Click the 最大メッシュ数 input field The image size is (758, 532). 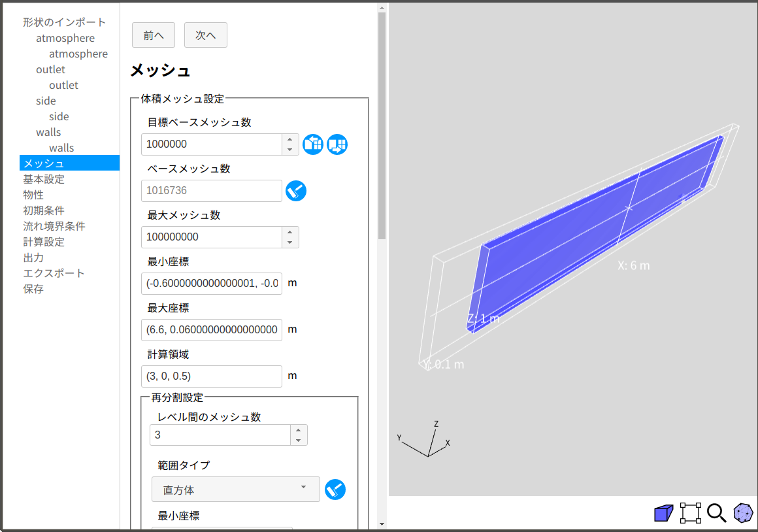[212, 237]
